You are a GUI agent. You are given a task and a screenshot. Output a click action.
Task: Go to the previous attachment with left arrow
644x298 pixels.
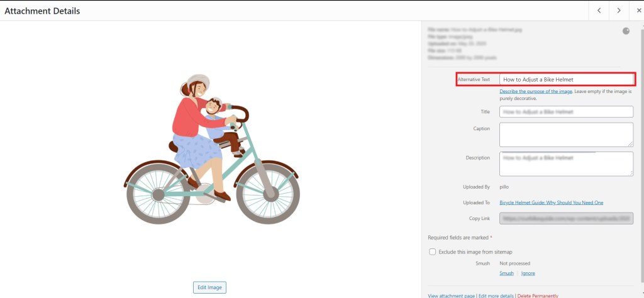pos(599,11)
